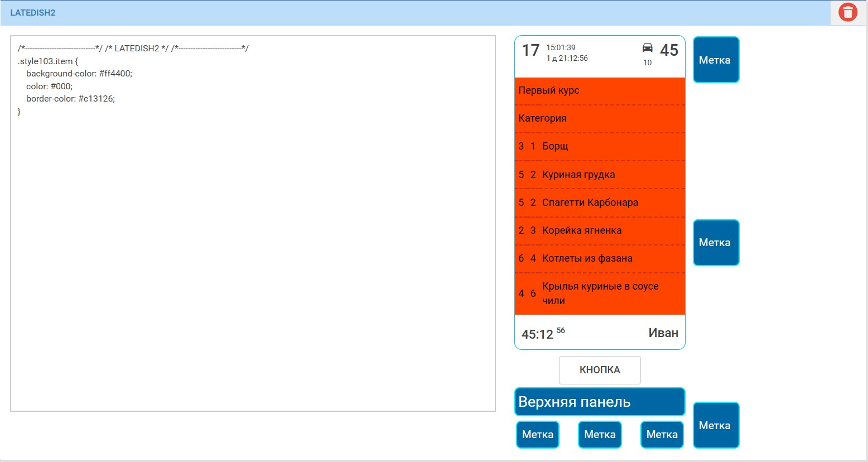This screenshot has height=462, width=868.
Task: Select the Первый курс row
Action: [x=599, y=91]
